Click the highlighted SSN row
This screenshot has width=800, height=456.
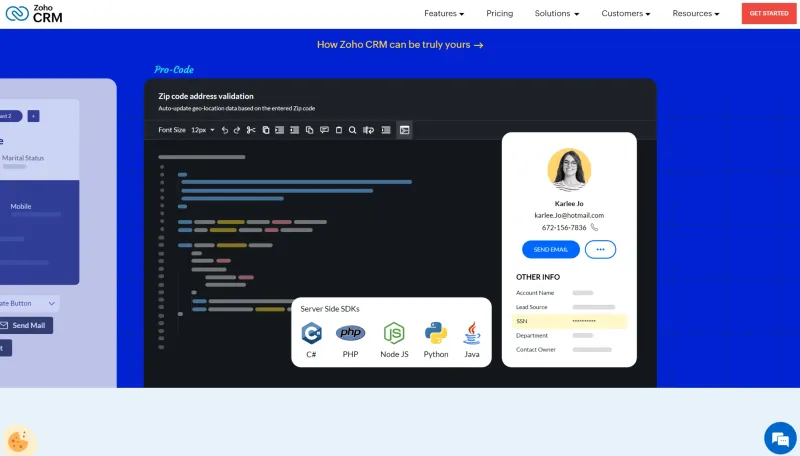(x=569, y=321)
